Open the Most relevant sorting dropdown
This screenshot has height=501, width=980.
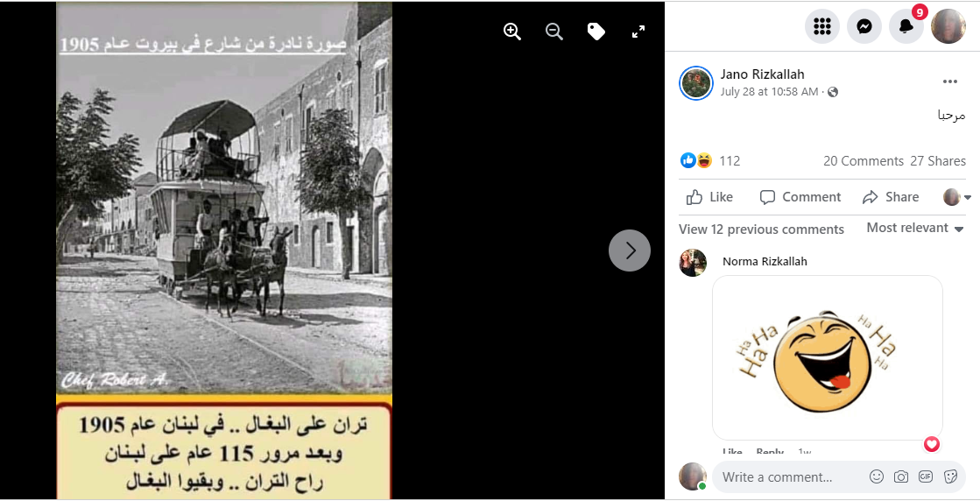(x=915, y=228)
